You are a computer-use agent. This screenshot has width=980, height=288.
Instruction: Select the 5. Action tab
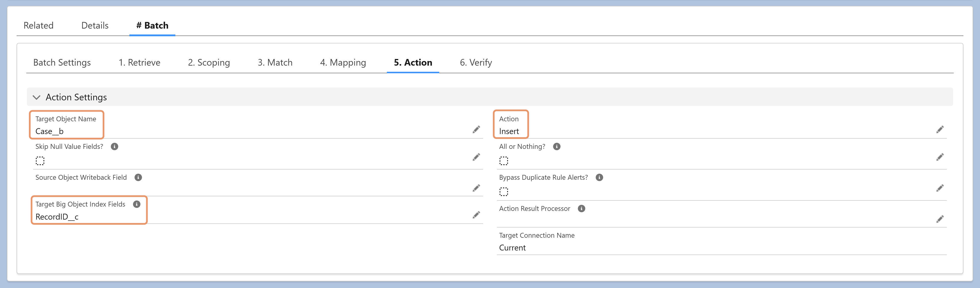click(x=413, y=62)
